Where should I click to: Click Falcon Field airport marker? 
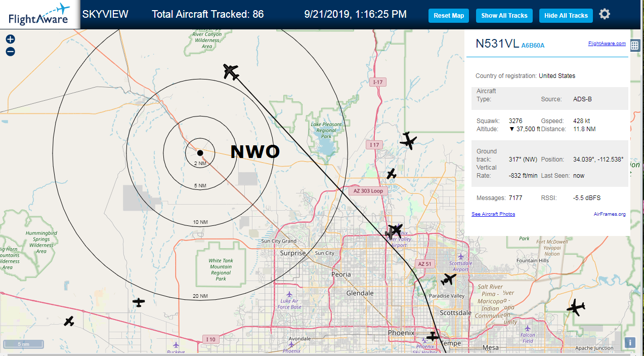coord(528,328)
